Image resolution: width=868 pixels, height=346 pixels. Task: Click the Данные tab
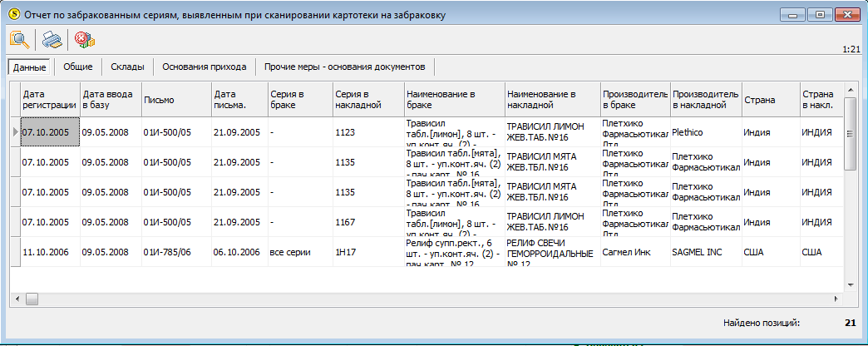click(29, 67)
